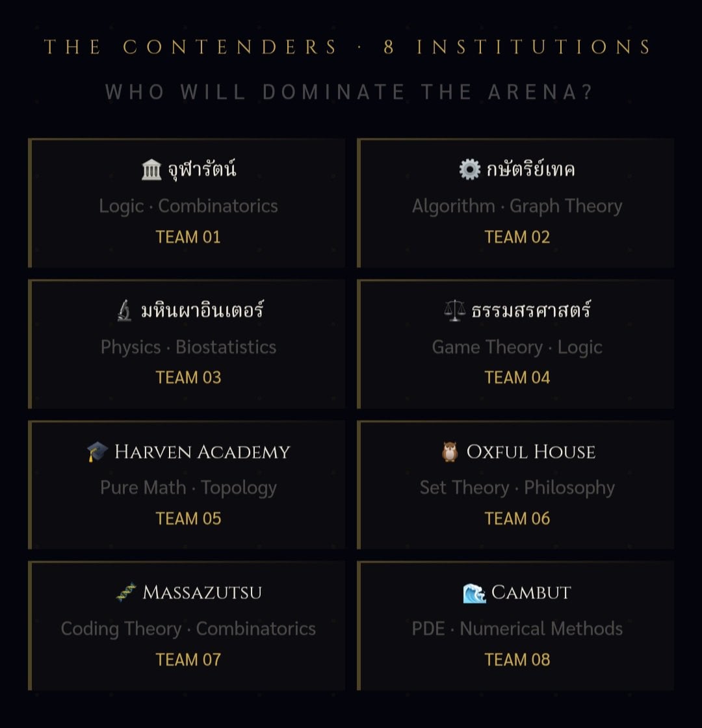Click the heading The Contenders · 8 Institutions
The height and width of the screenshot is (728, 702).
[x=348, y=47]
